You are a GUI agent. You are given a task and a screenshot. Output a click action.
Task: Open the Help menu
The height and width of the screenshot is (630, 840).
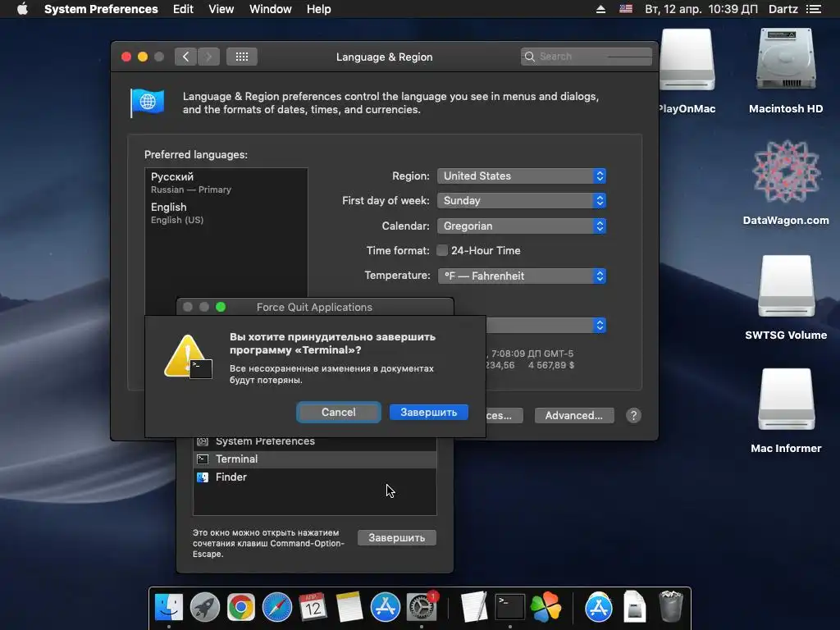pyautogui.click(x=318, y=9)
